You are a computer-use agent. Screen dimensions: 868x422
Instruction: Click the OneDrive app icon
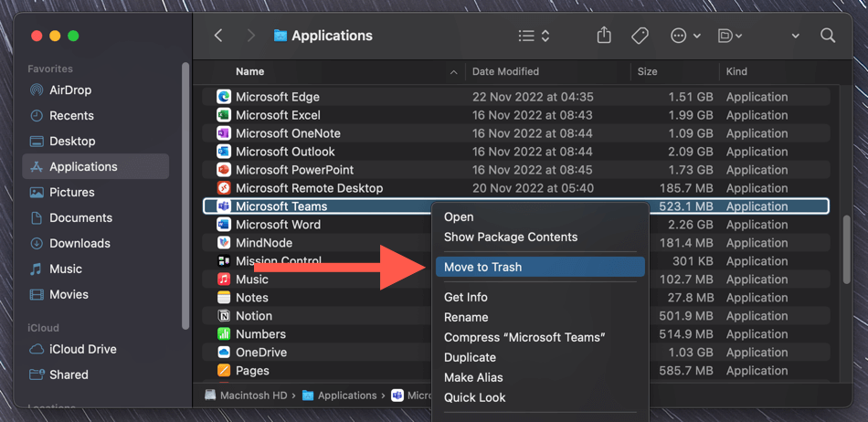[x=224, y=353]
